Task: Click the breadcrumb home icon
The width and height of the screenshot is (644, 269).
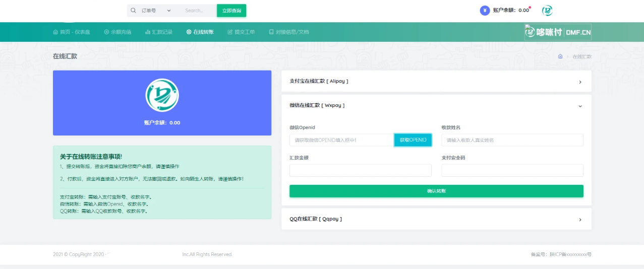Action: (560, 56)
